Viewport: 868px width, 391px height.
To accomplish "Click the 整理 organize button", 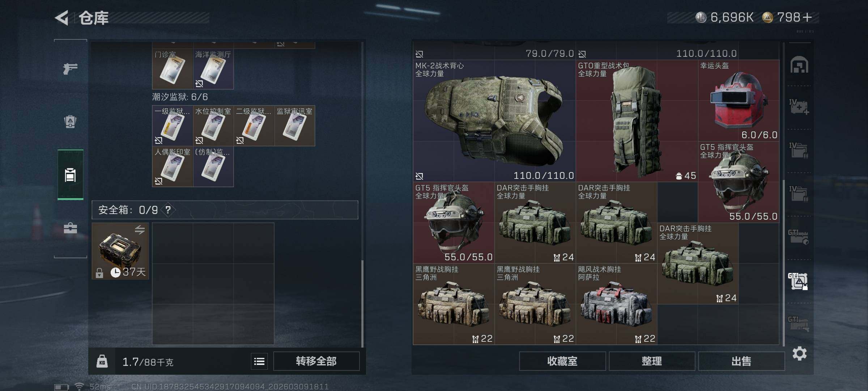I will point(652,361).
